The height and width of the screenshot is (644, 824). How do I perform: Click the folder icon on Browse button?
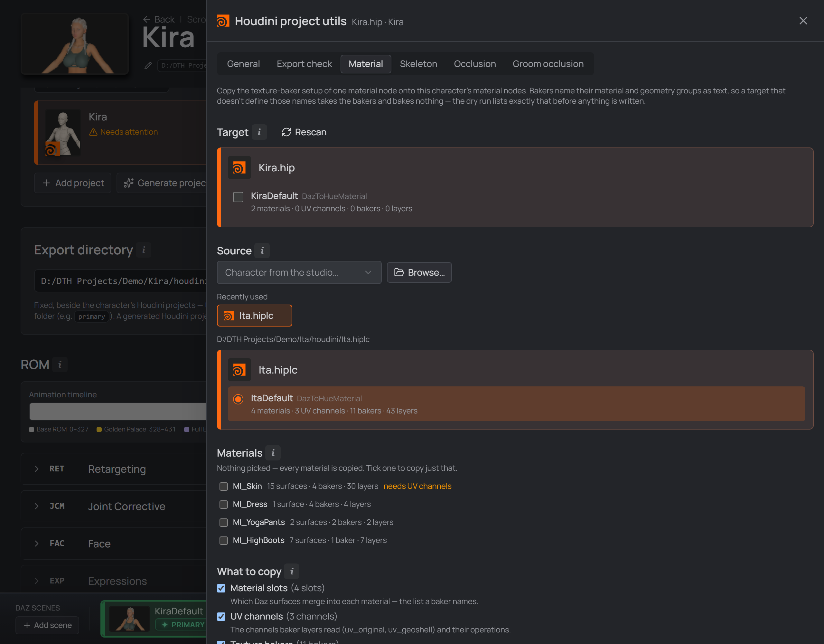click(x=399, y=272)
